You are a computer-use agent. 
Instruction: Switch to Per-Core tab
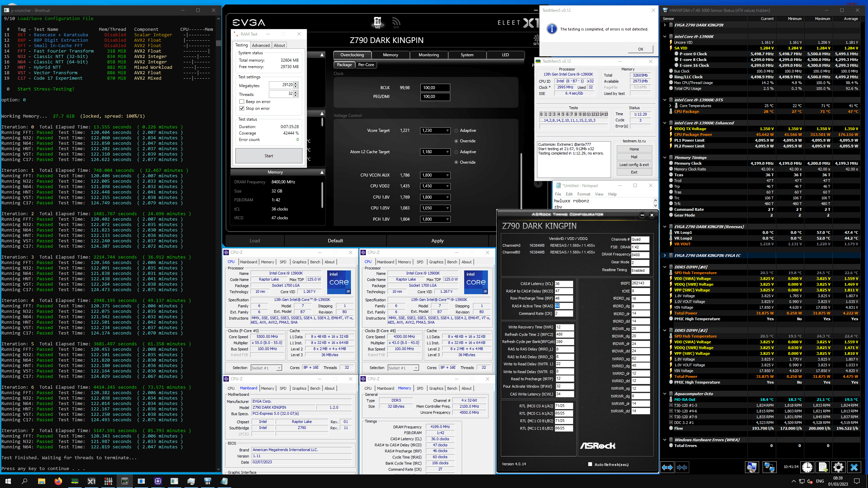pyautogui.click(x=366, y=65)
